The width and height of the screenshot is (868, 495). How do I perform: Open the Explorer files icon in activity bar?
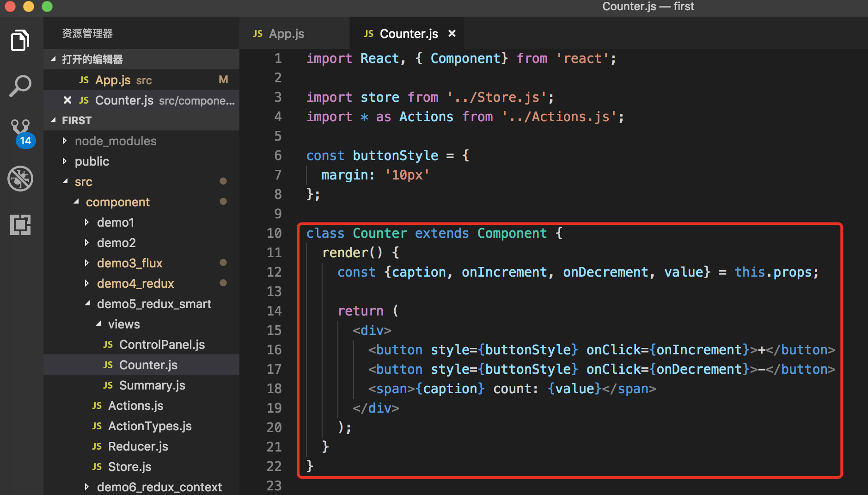click(20, 41)
